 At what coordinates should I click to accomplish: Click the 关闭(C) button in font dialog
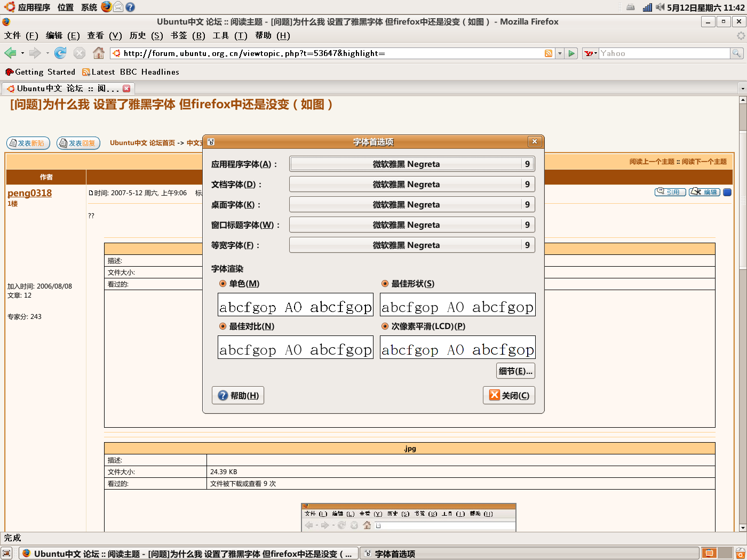[x=509, y=395]
